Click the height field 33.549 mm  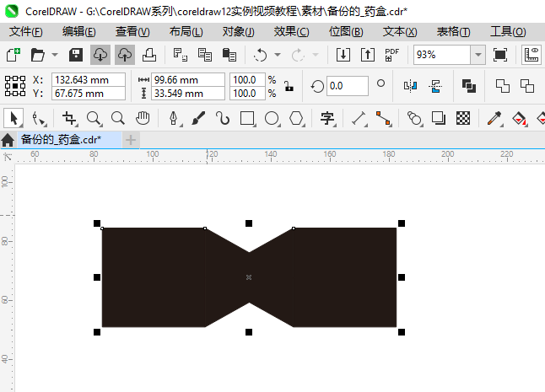(188, 94)
